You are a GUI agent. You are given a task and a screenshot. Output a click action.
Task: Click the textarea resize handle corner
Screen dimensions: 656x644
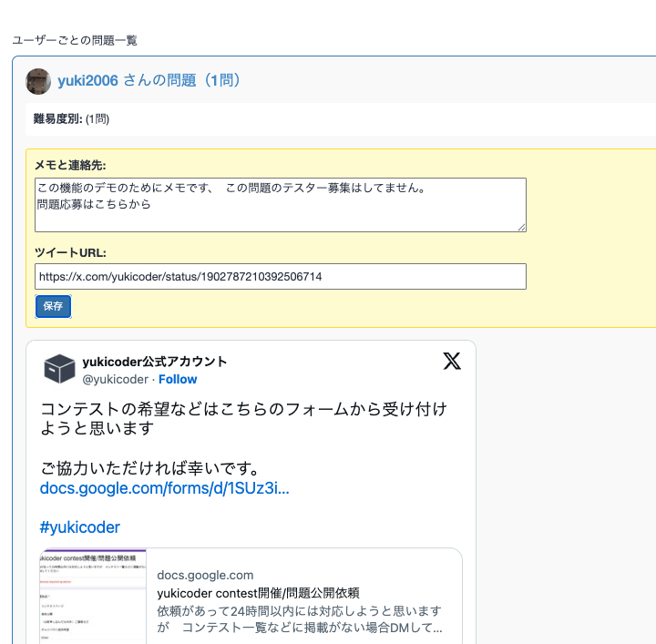pyautogui.click(x=522, y=228)
